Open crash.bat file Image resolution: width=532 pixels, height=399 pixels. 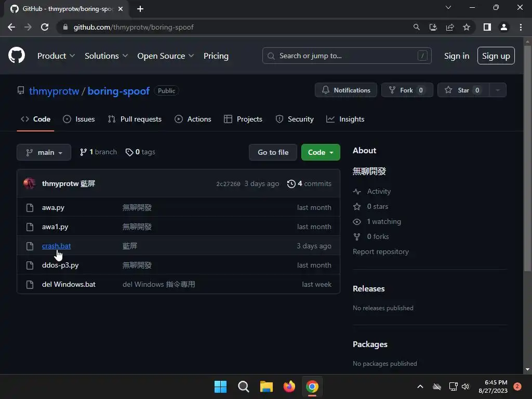(x=56, y=246)
